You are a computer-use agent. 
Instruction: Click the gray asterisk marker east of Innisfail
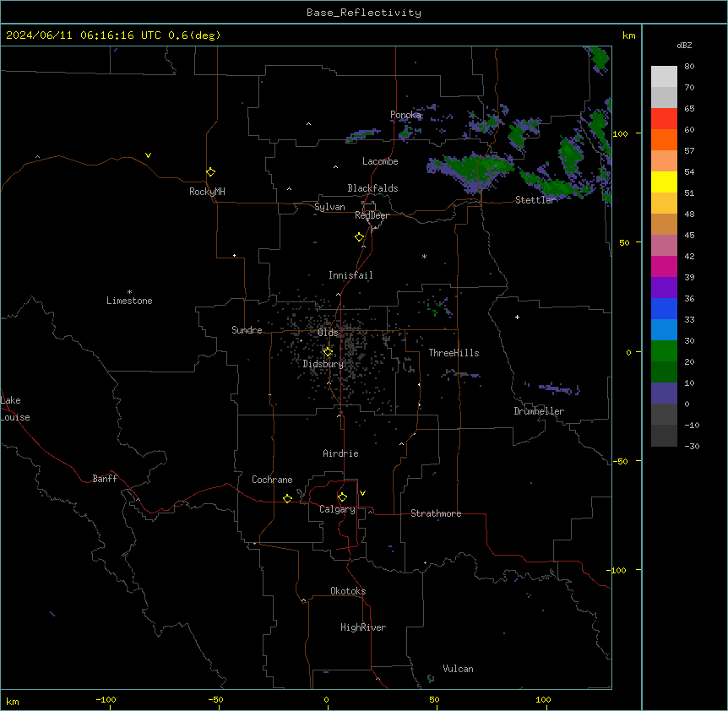pos(424,256)
